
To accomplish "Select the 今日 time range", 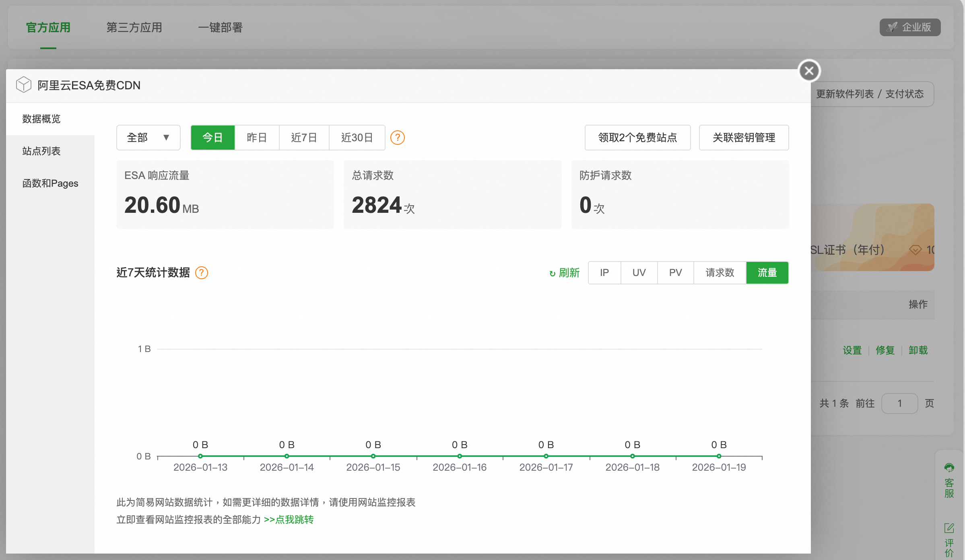I will pos(212,138).
